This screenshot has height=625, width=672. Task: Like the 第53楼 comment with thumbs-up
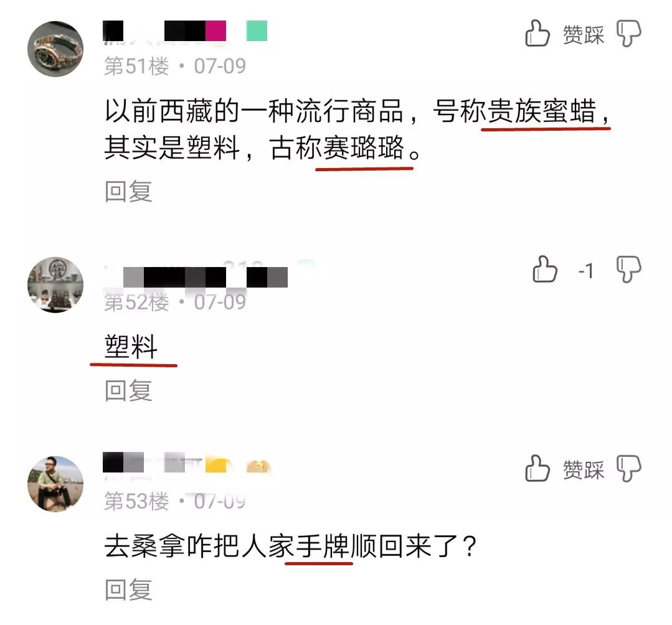coord(537,468)
